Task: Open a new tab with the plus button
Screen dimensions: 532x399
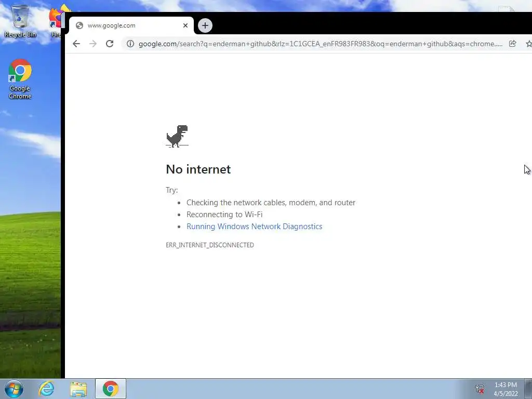Action: click(x=205, y=25)
